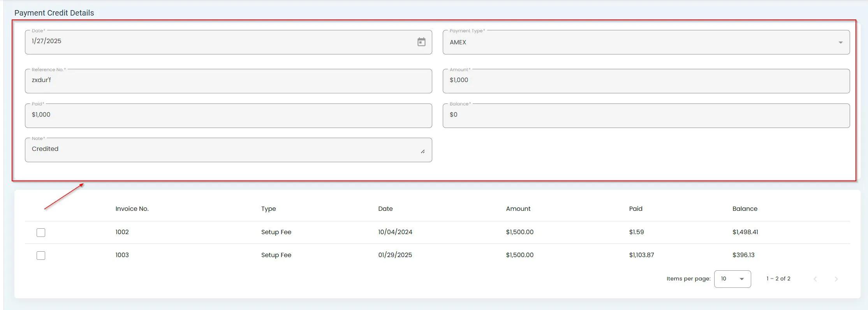Viewport: 868px width, 310px height.
Task: Click the Type column header
Action: point(268,209)
